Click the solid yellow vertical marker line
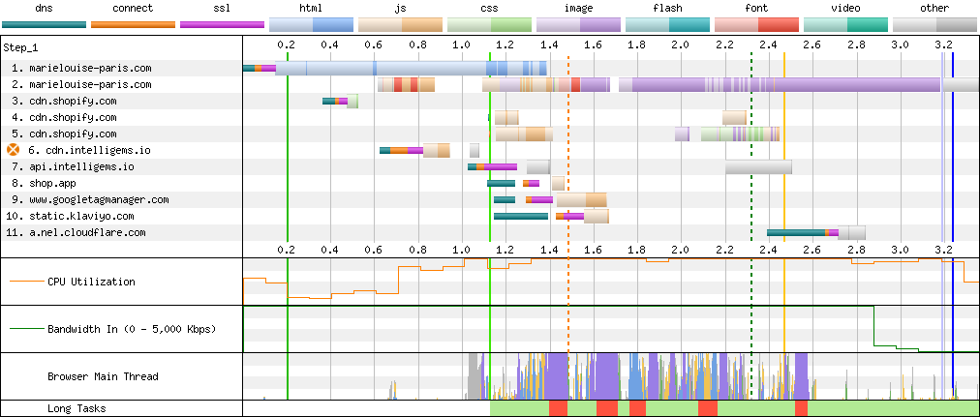The width and height of the screenshot is (980, 417). [784, 224]
